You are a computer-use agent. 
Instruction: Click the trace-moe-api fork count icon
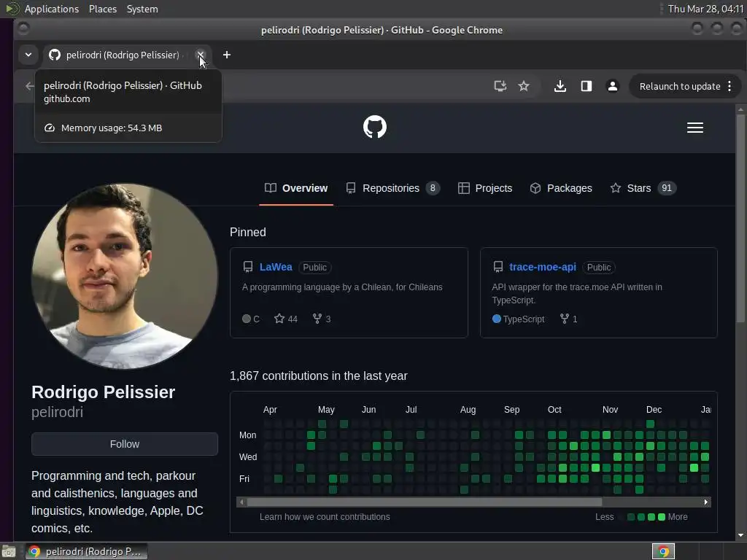point(564,319)
